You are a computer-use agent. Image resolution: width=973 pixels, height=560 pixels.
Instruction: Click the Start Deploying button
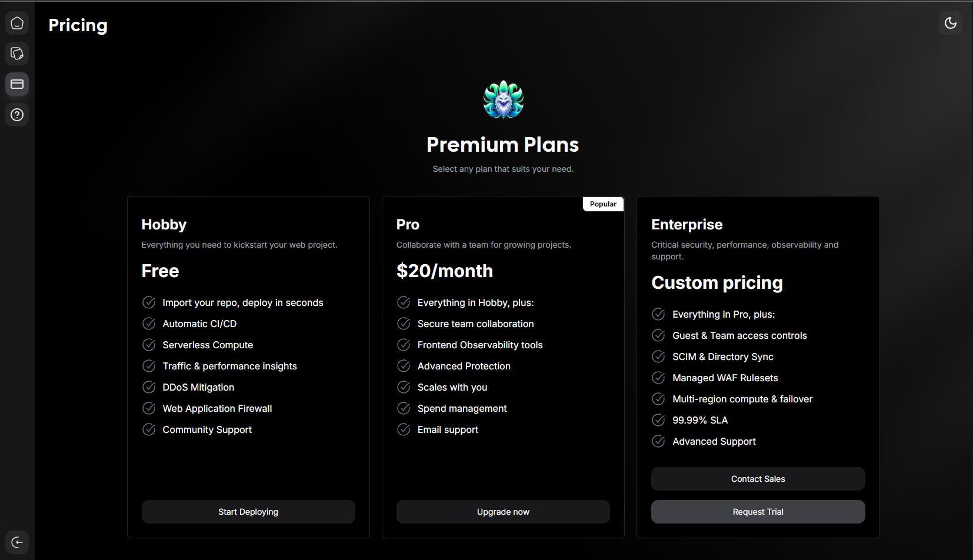pyautogui.click(x=248, y=512)
